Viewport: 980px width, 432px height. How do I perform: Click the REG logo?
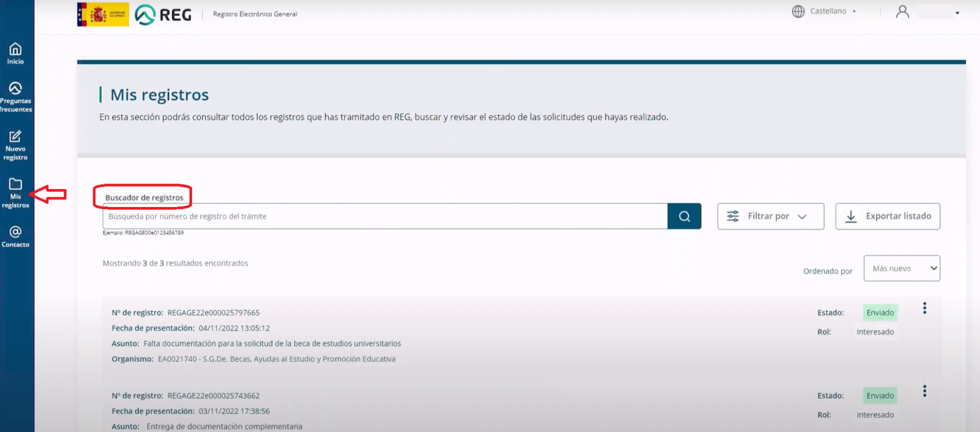coord(163,15)
